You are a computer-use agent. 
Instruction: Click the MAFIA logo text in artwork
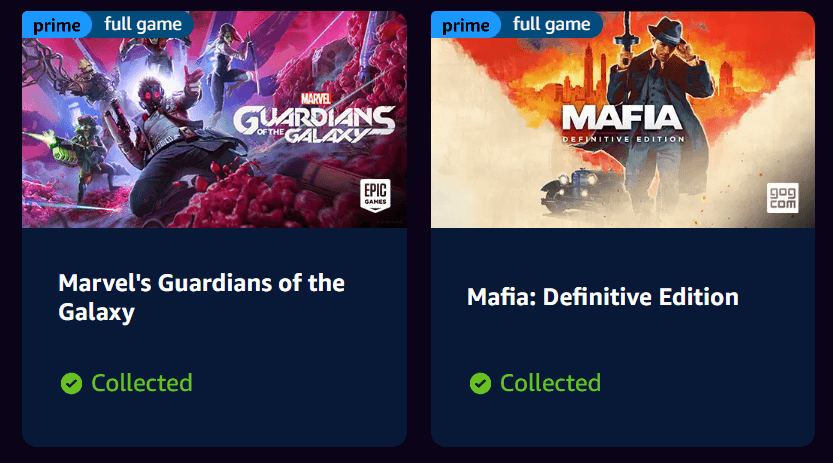[x=622, y=117]
